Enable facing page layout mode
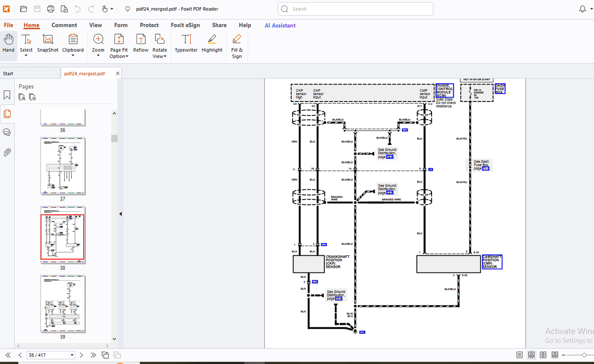The image size is (594, 364). click(x=543, y=355)
